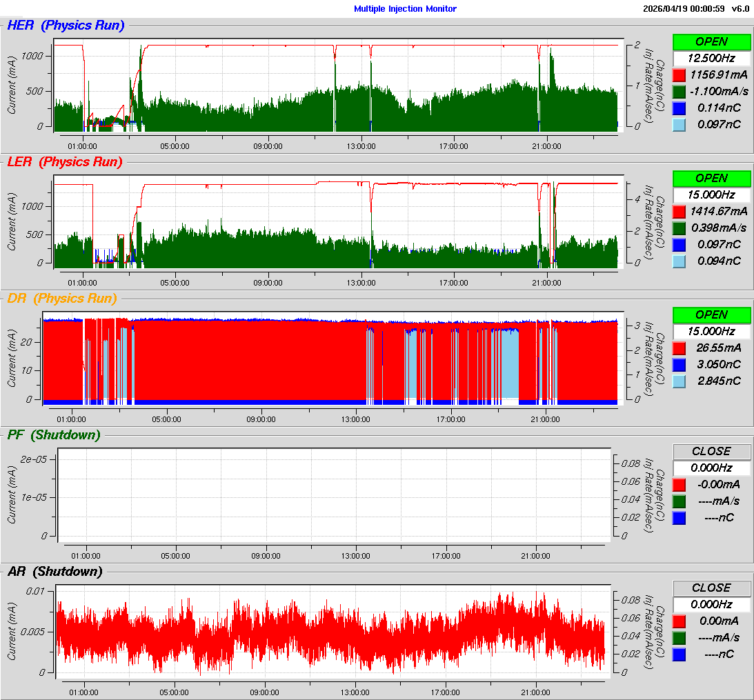Click the HER 12.500Hz frequency field
The image size is (754, 700).
(711, 58)
